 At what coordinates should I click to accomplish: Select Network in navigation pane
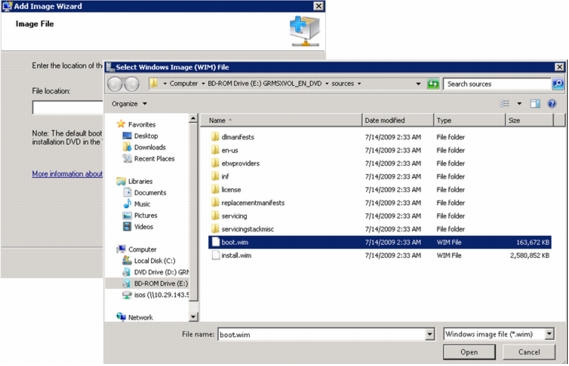click(135, 317)
